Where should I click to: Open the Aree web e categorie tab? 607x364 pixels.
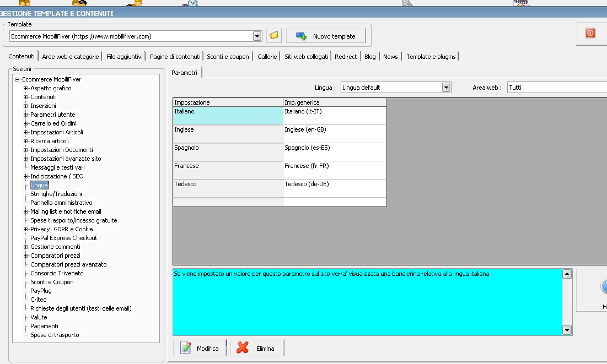point(71,57)
